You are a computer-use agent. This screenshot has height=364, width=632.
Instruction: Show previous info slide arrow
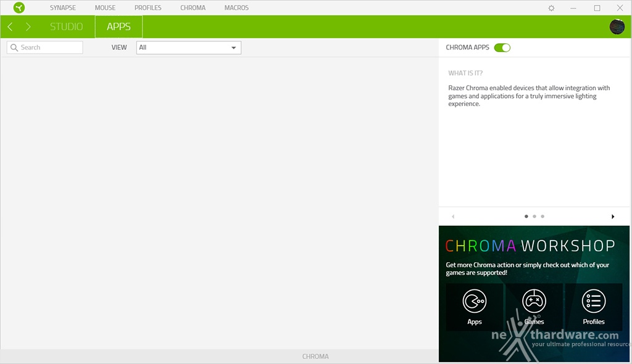click(x=454, y=217)
